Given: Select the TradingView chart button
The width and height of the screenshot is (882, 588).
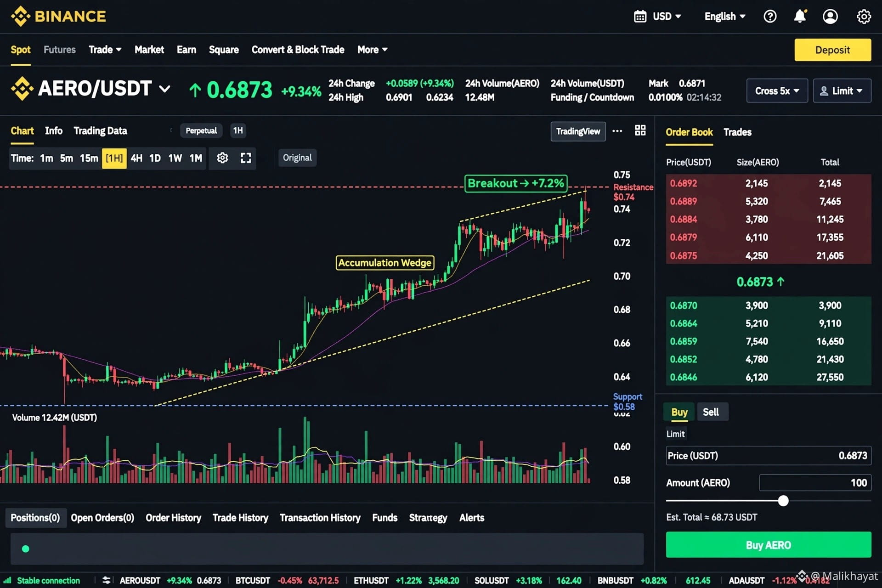Looking at the screenshot, I should click(x=578, y=131).
